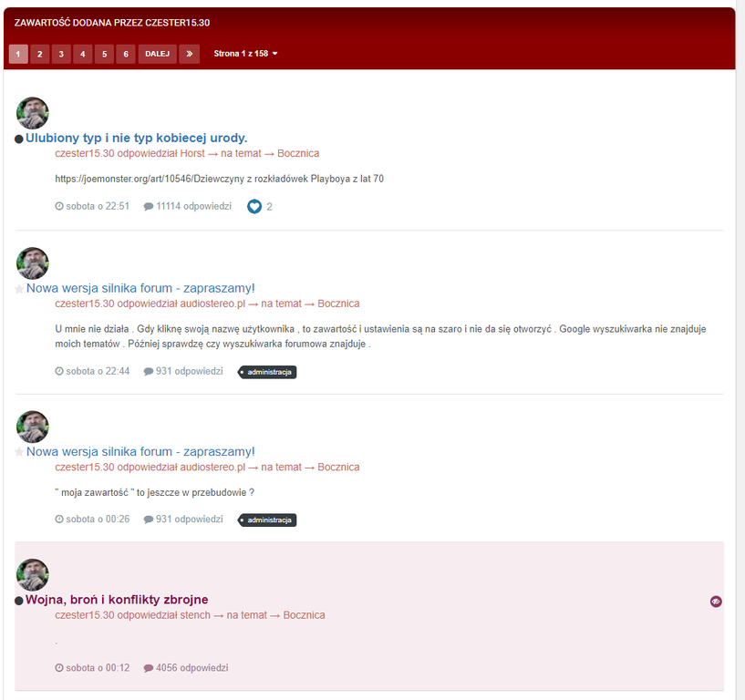Open Bocznica forum link under 'Ulubiony typ'
The height and width of the screenshot is (700, 745).
tap(298, 153)
